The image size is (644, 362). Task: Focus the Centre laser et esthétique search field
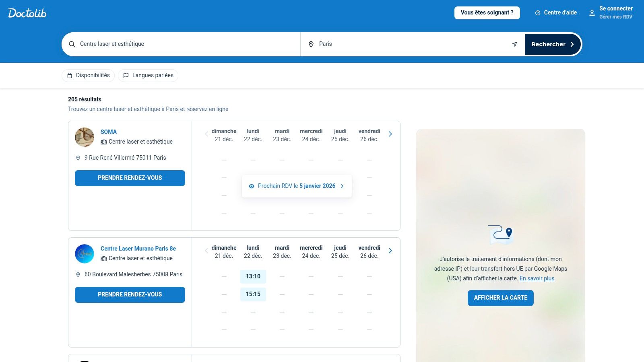(181, 44)
